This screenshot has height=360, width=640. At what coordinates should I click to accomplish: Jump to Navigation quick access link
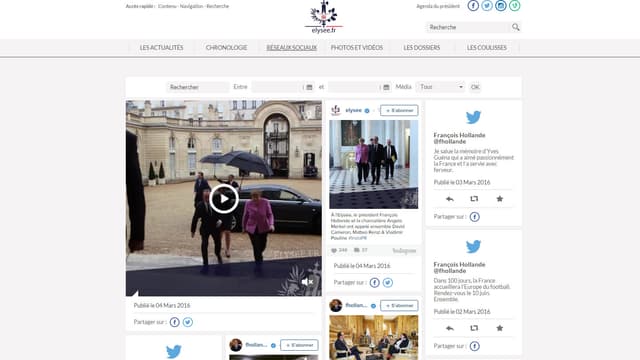191,6
